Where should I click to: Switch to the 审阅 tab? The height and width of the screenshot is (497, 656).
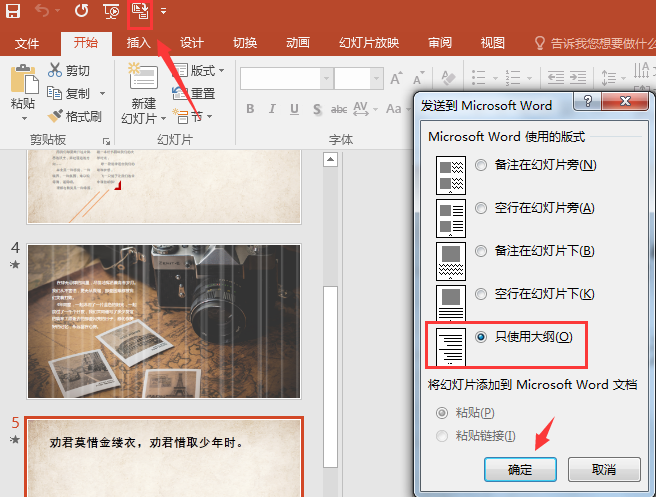[x=440, y=43]
